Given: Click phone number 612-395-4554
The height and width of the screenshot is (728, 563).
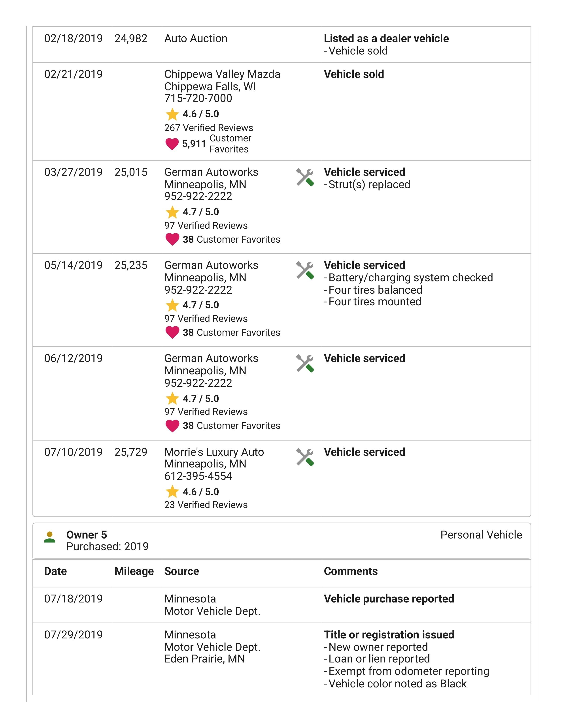Looking at the screenshot, I should point(198,476).
